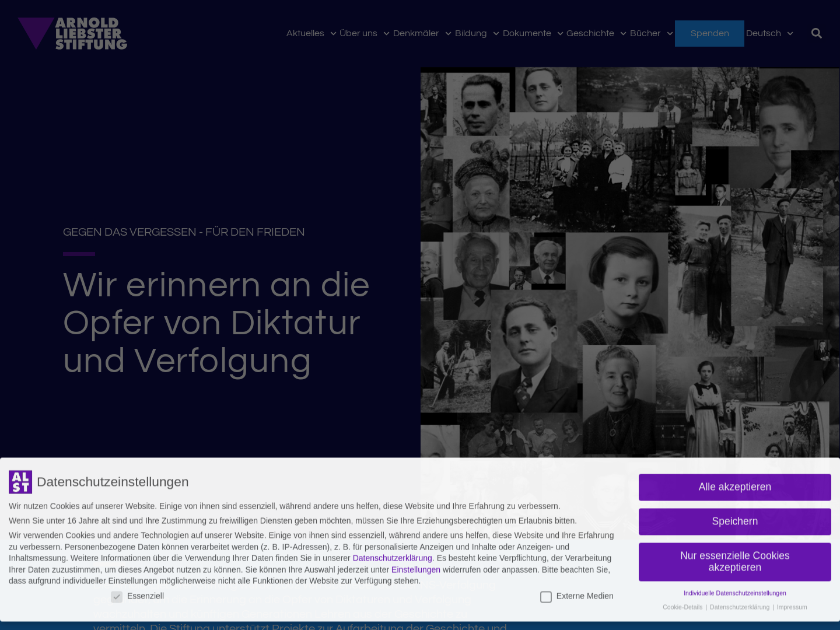Screen dimensions: 840x630
Task: Open the search magnifier icon
Action: click(817, 33)
